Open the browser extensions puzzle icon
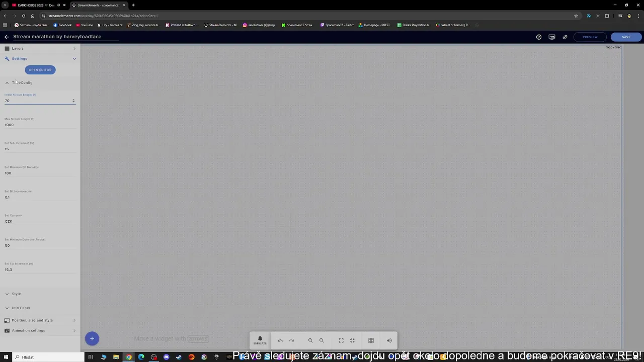 (x=607, y=16)
